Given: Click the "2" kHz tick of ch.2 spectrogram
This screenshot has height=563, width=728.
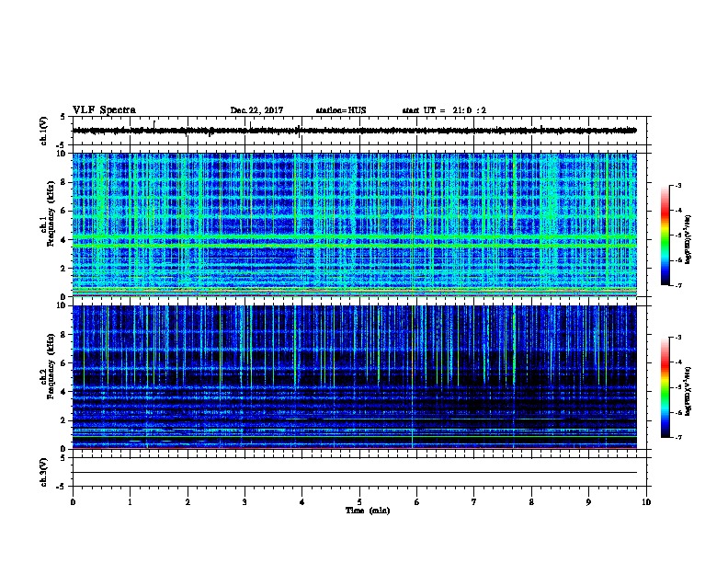Looking at the screenshot, I should (65, 420).
